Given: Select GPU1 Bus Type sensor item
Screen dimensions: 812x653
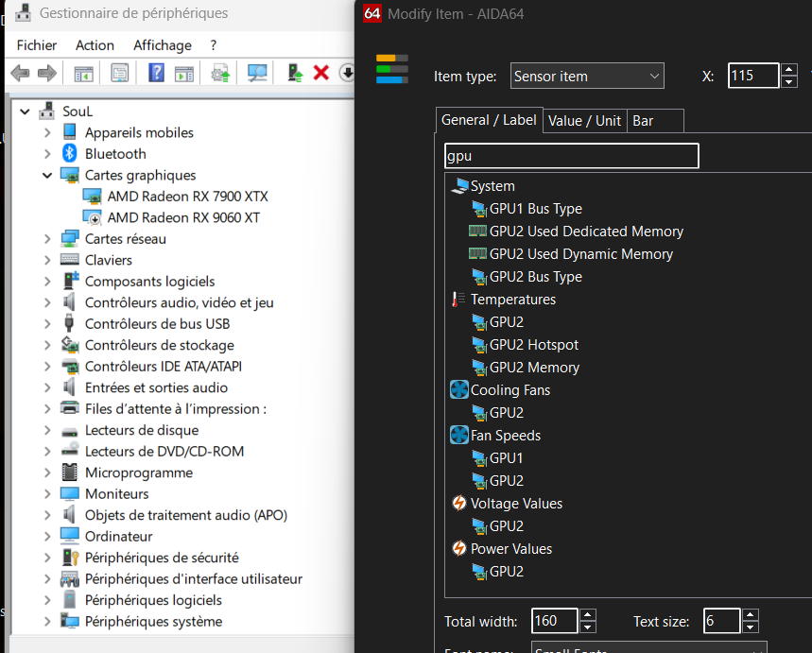Looking at the screenshot, I should (x=535, y=209).
